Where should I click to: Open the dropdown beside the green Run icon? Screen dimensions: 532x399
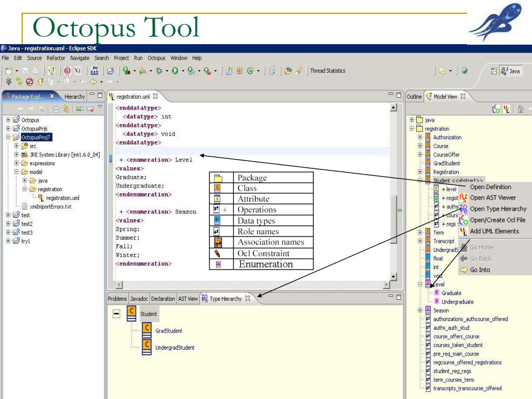pyautogui.click(x=183, y=71)
